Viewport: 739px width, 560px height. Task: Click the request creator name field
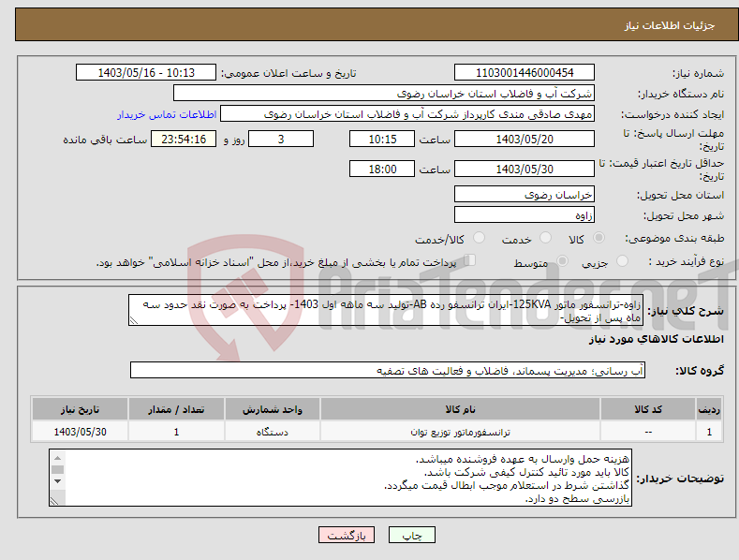pos(407,114)
